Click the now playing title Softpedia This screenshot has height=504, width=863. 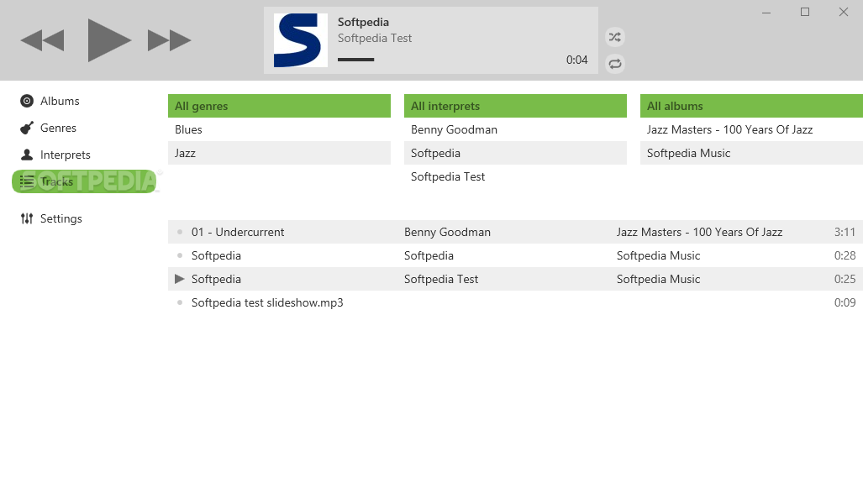pos(363,22)
